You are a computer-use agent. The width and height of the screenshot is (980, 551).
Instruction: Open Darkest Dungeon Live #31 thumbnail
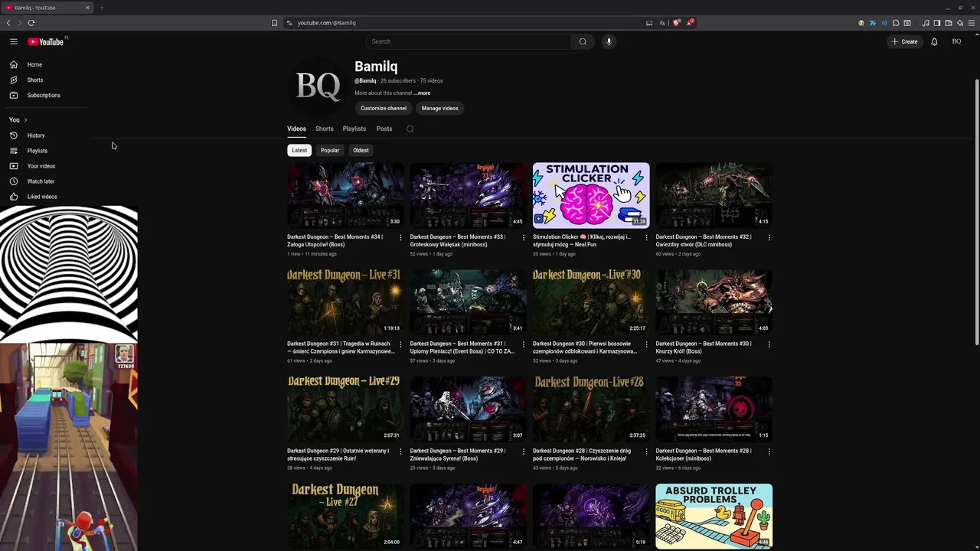tap(345, 302)
